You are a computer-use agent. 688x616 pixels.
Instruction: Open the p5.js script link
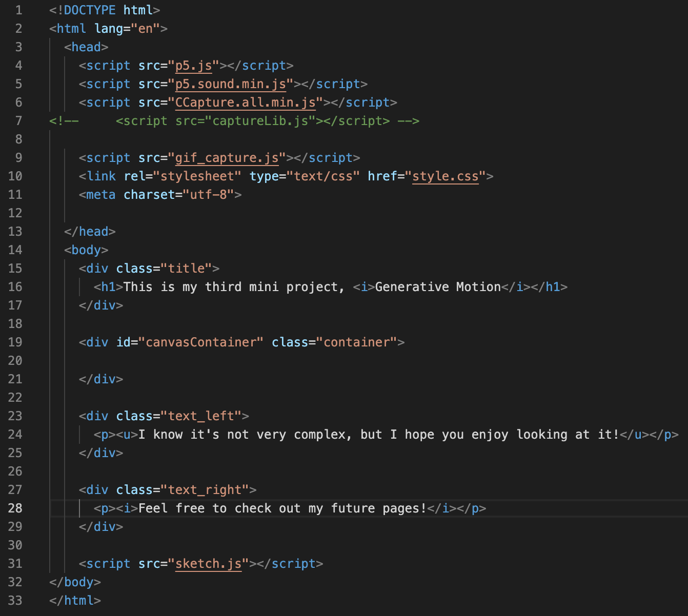coord(194,66)
